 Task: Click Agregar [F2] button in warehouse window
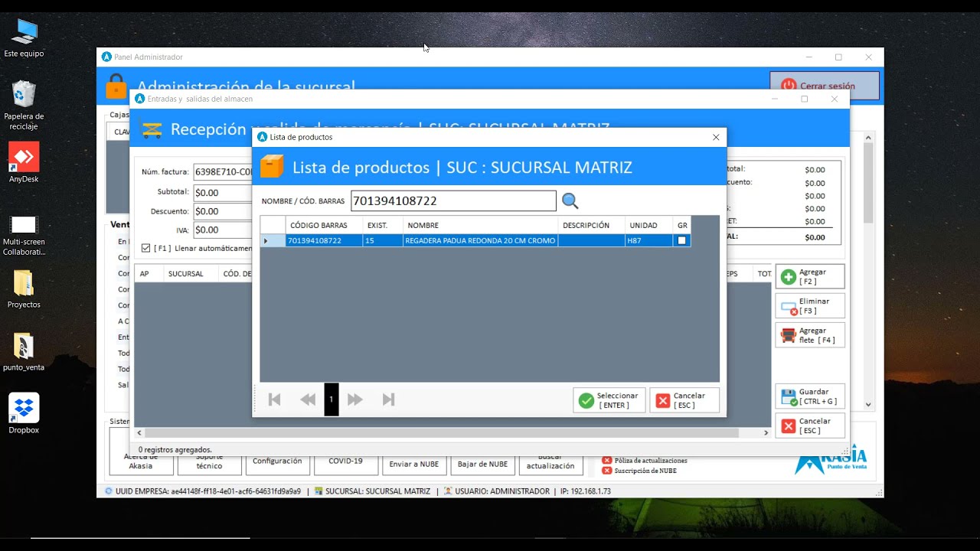click(810, 276)
